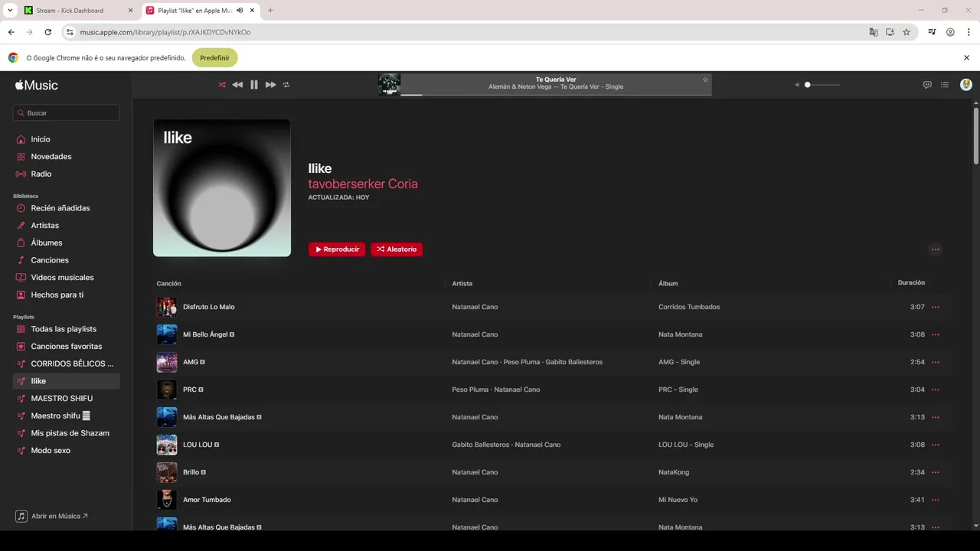This screenshot has height=551, width=980.
Task: Click the page vertical scrollbar
Action: tap(976, 135)
